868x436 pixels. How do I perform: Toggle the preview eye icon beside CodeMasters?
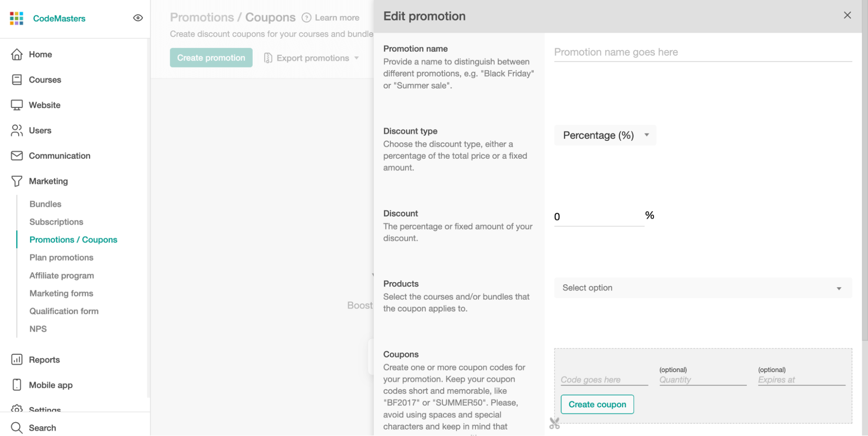[x=138, y=18]
